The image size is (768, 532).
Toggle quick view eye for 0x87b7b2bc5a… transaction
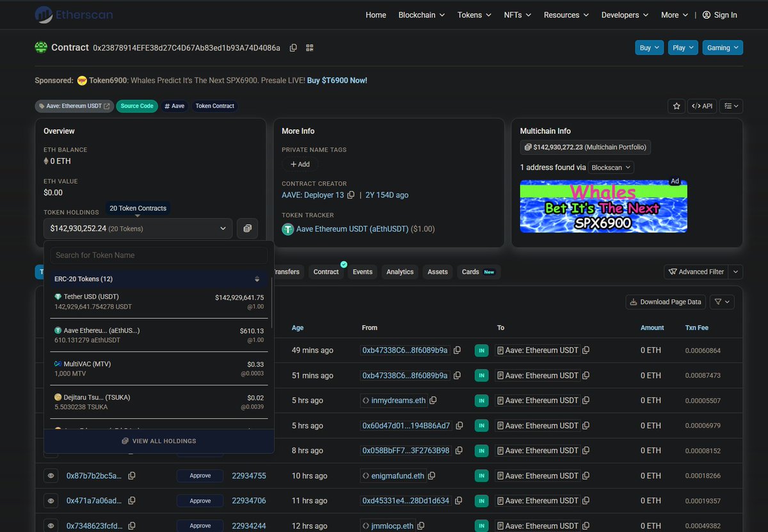tap(51, 476)
